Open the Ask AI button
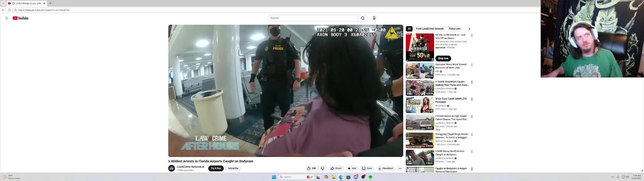The width and height of the screenshot is (644, 181). pyautogui.click(x=352, y=168)
